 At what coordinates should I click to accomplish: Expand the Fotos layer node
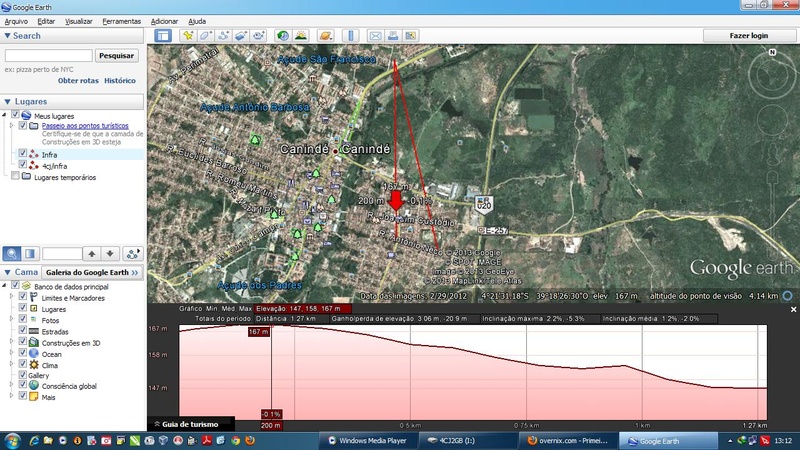(x=12, y=319)
